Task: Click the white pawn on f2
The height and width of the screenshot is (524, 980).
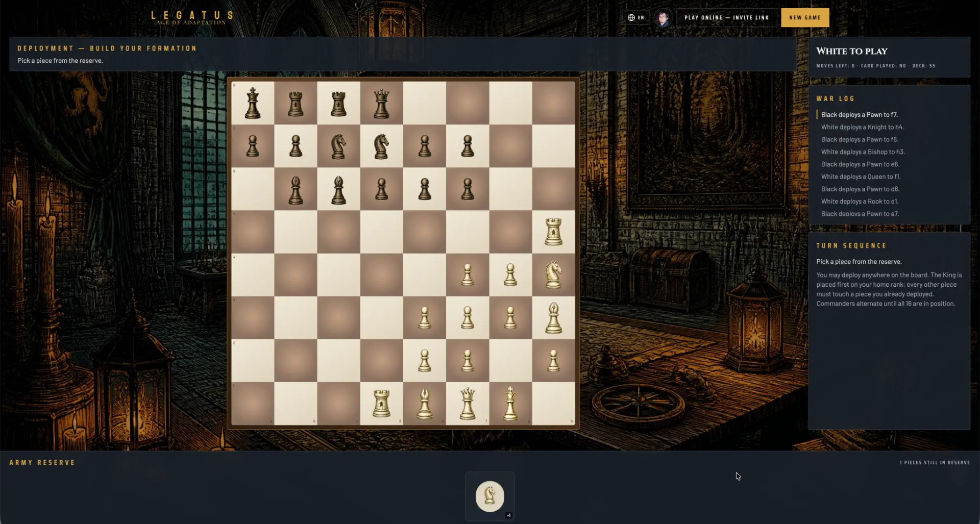Action: click(x=468, y=360)
